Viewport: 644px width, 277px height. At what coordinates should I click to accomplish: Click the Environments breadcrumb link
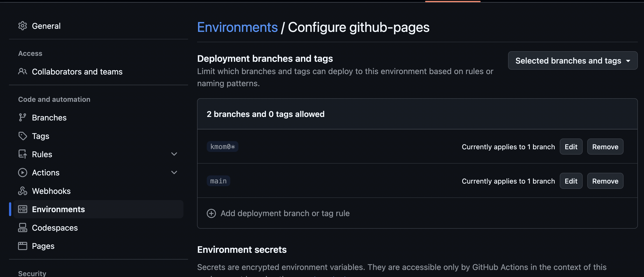[x=237, y=27]
